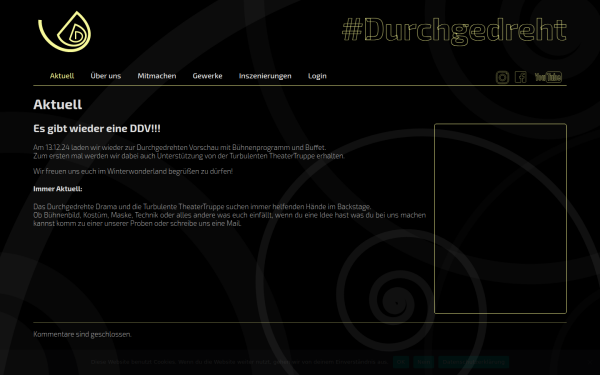Go to the Mitmachen page
The width and height of the screenshot is (600, 375).
point(157,76)
